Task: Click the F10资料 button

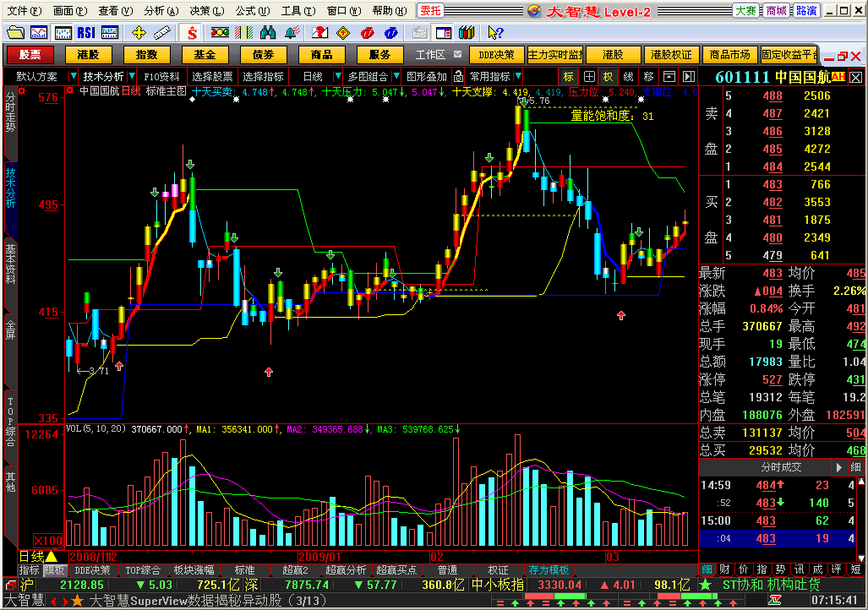Action: [x=161, y=76]
